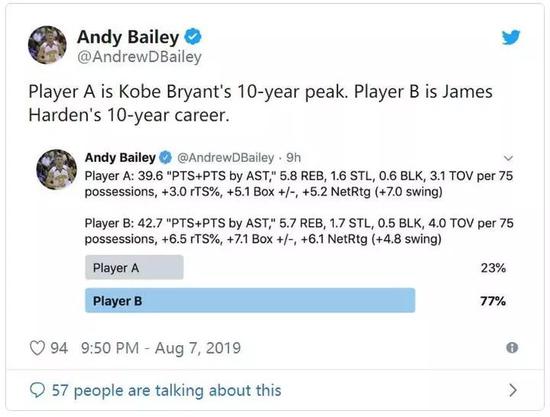Image resolution: width=550 pixels, height=417 pixels.
Task: Click Andy Bailey name in quoted tweet
Action: tap(120, 157)
